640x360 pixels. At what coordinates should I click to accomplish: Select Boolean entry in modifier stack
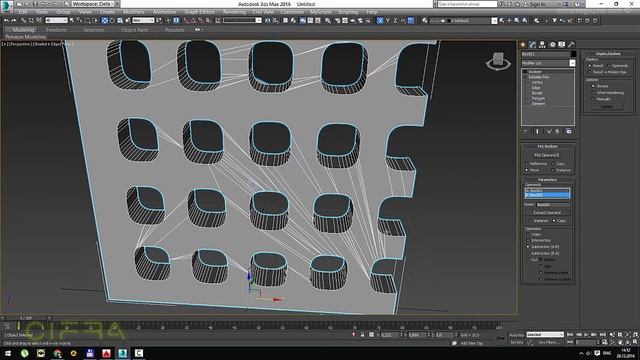coord(535,72)
